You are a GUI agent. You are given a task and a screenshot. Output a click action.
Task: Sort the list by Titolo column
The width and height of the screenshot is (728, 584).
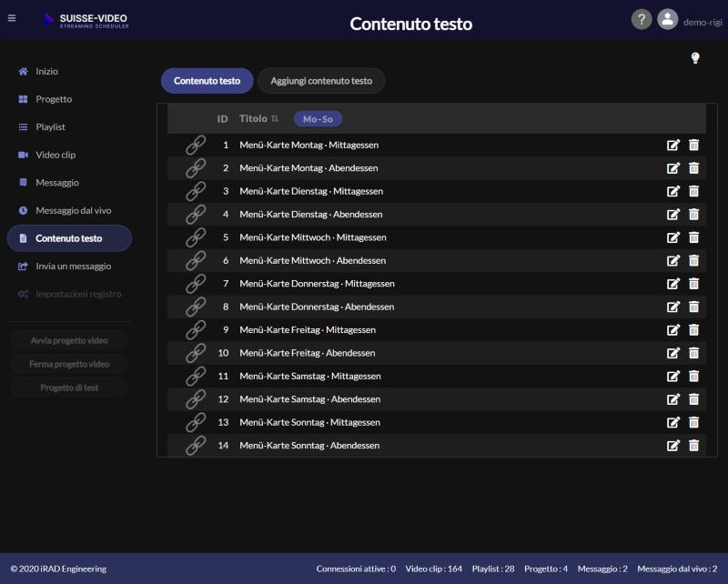tap(258, 119)
